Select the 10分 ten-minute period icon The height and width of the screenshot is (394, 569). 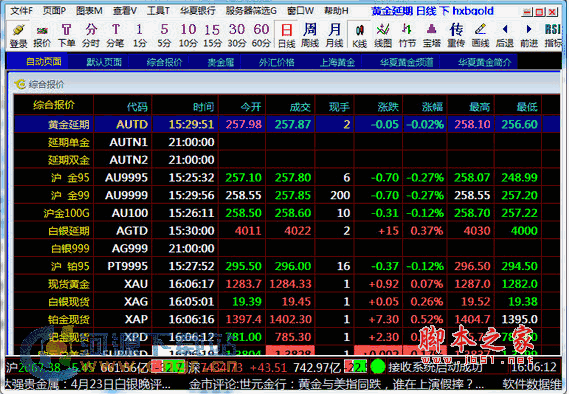[188, 36]
